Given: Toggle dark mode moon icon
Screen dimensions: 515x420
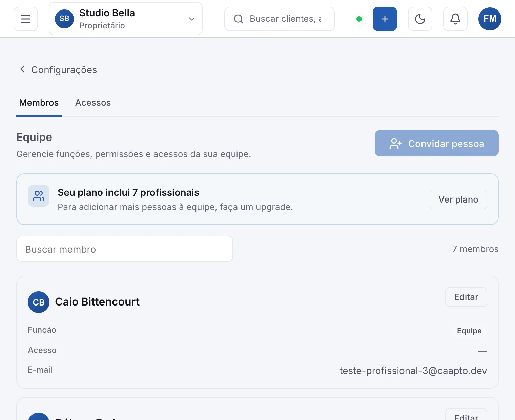Looking at the screenshot, I should click(x=420, y=19).
